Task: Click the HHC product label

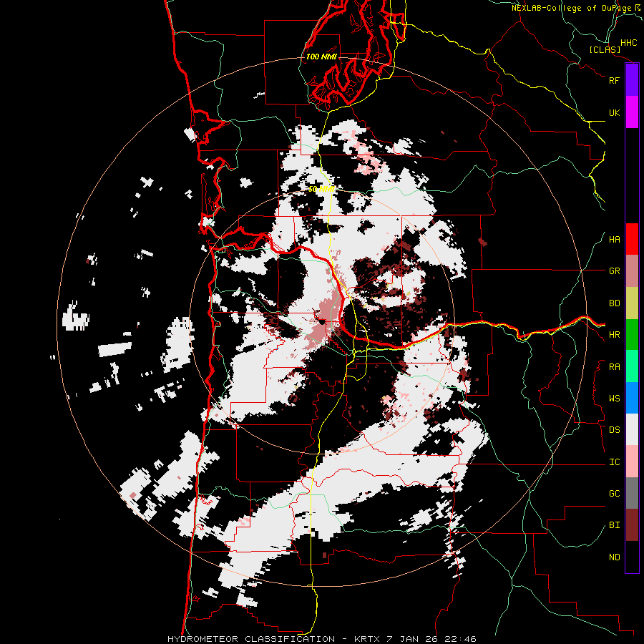Action: click(628, 43)
